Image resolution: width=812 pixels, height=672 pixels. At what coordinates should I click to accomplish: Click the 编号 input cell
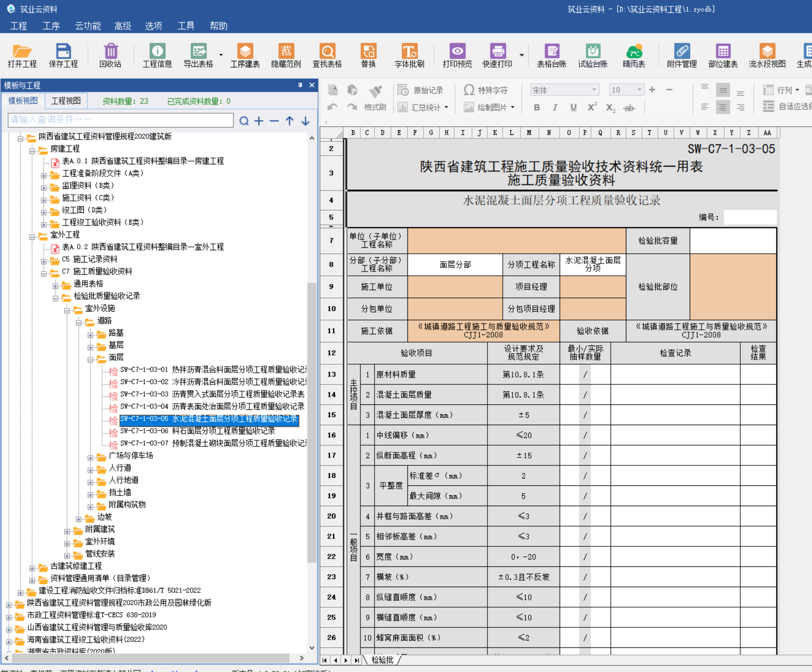(x=750, y=217)
